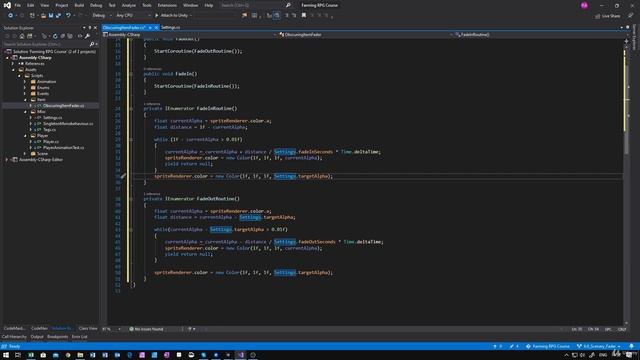This screenshot has height=360, width=640.
Task: Click the Live Share button
Action: (x=607, y=16)
